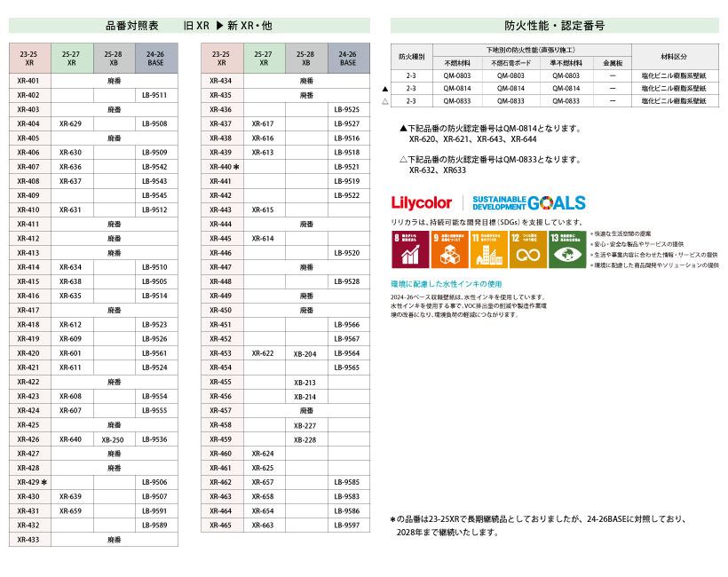Viewport: 728px width, 577px height.
Task: Select the XR-429 ＊ cell
Action: [x=28, y=482]
